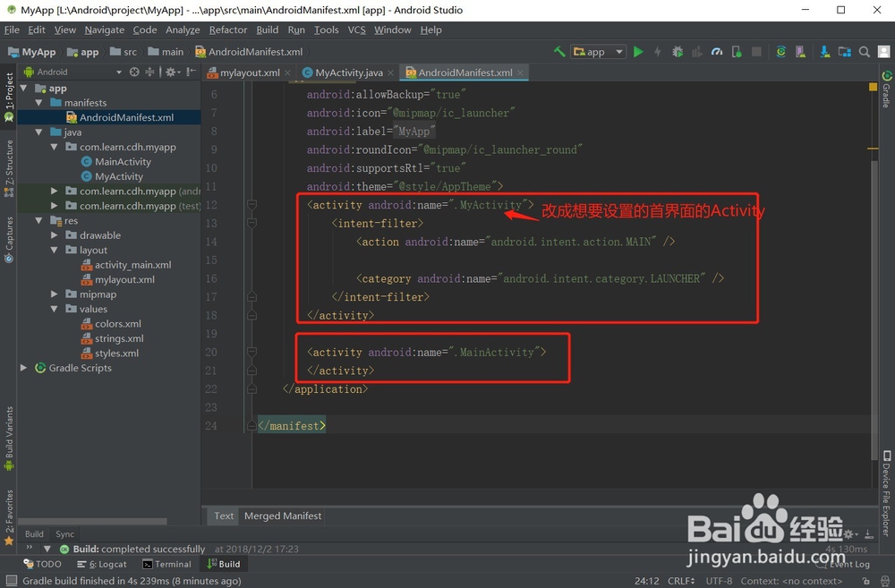Collapse the java folder

pyautogui.click(x=38, y=132)
